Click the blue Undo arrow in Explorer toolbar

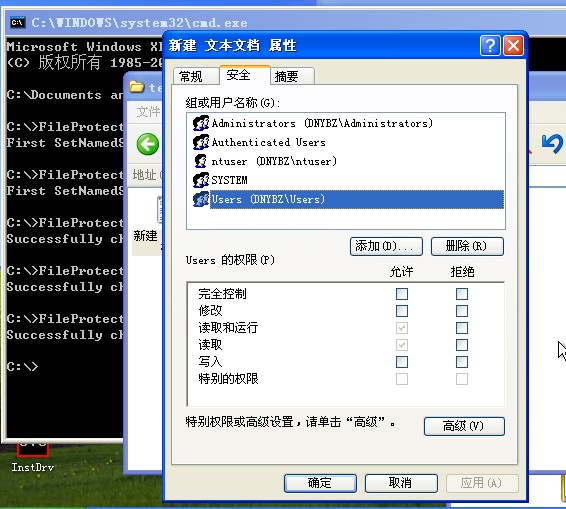point(552,144)
